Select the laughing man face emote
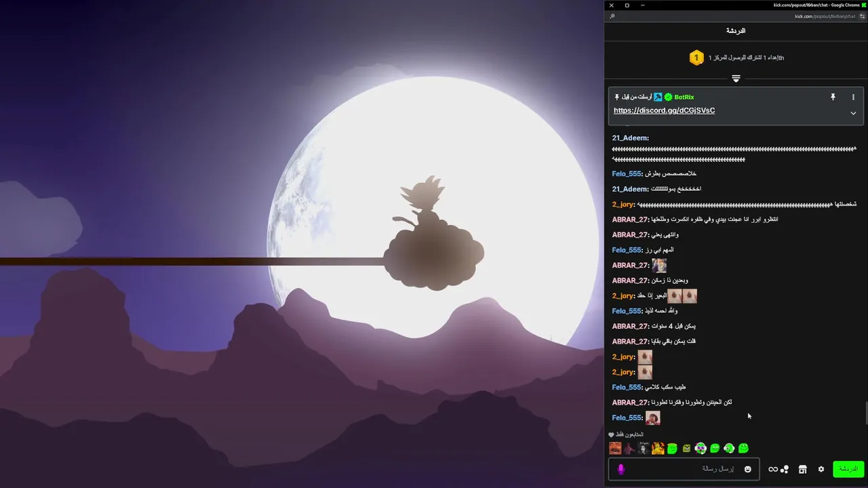The image size is (868, 488). point(615,448)
